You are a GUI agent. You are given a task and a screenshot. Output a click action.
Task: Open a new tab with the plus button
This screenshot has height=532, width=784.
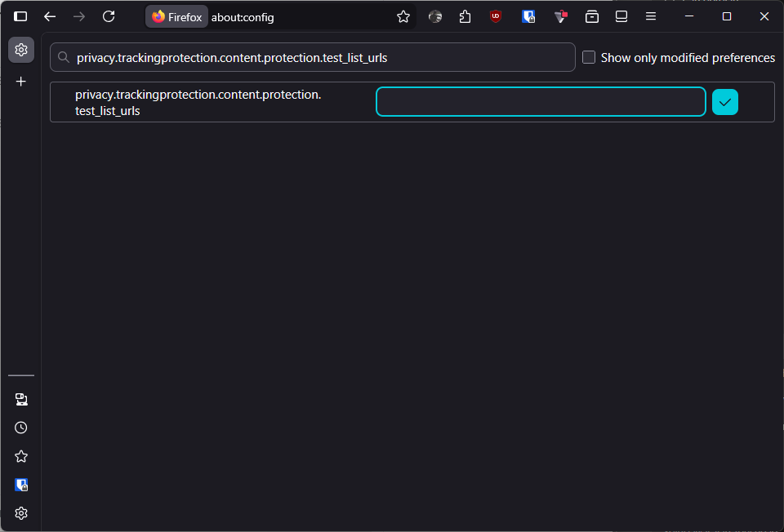click(x=21, y=82)
